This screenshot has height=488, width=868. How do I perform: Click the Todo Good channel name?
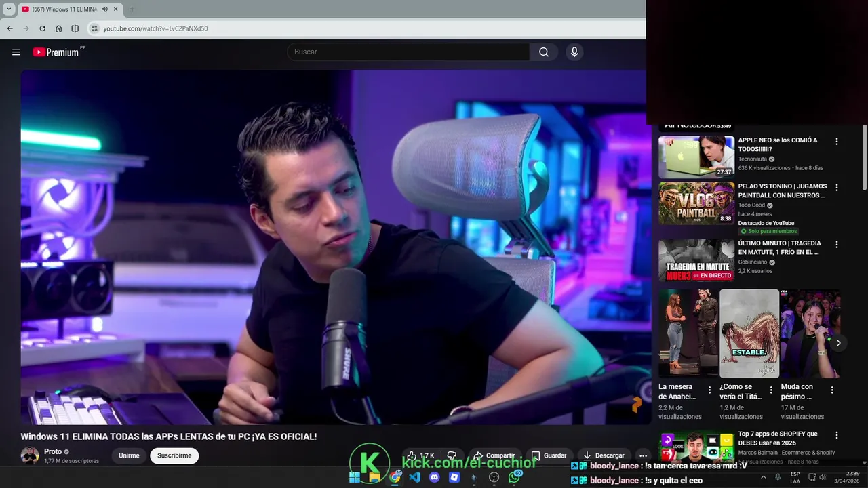click(x=751, y=205)
